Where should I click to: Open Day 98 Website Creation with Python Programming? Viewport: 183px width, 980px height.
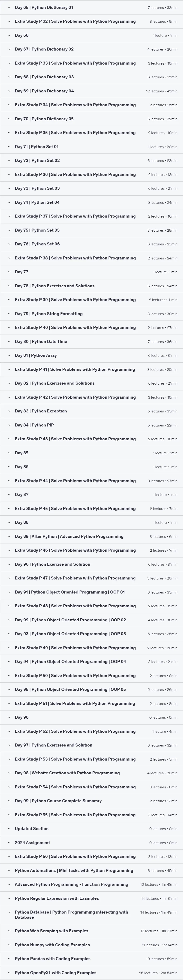tap(92, 773)
